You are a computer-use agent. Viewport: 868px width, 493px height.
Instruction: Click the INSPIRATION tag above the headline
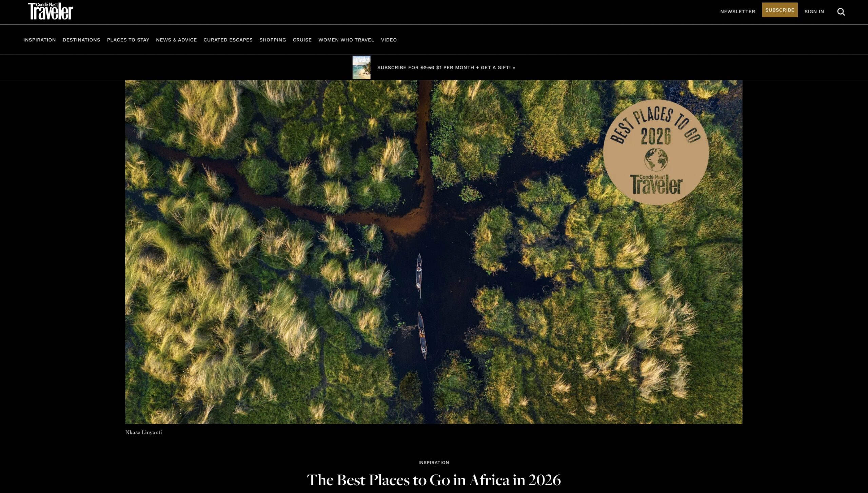point(433,462)
